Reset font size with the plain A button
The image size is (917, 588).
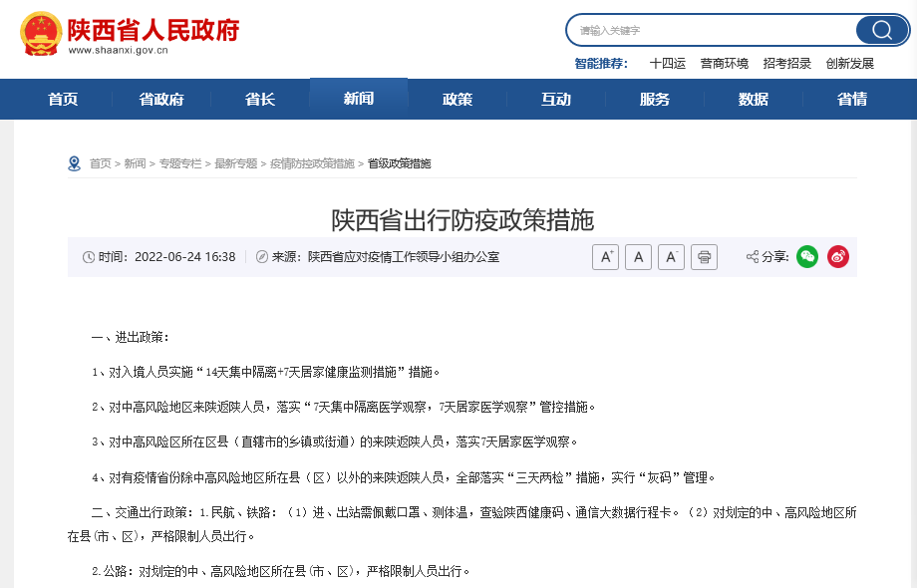tap(638, 256)
